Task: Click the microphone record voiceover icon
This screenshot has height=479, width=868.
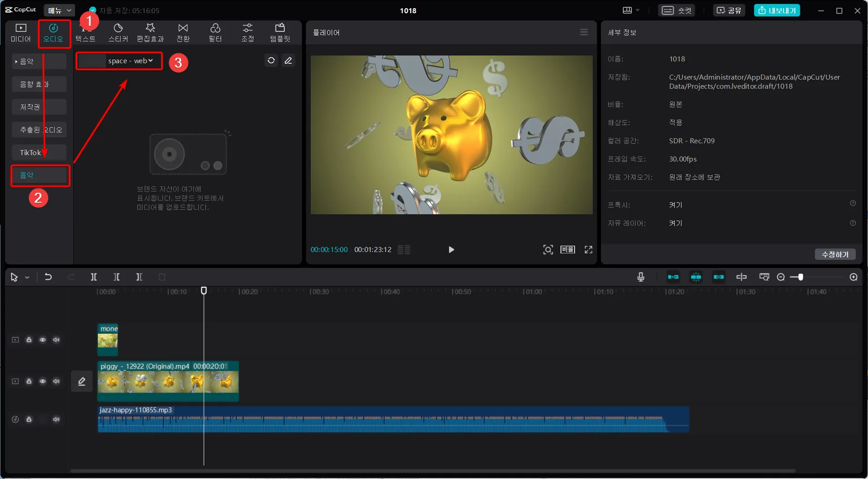Action: point(641,277)
